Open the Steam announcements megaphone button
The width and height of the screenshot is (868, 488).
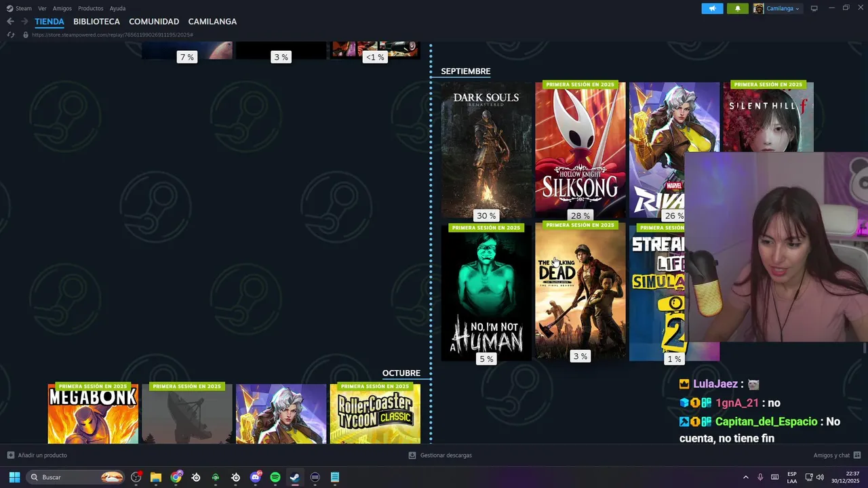(712, 8)
